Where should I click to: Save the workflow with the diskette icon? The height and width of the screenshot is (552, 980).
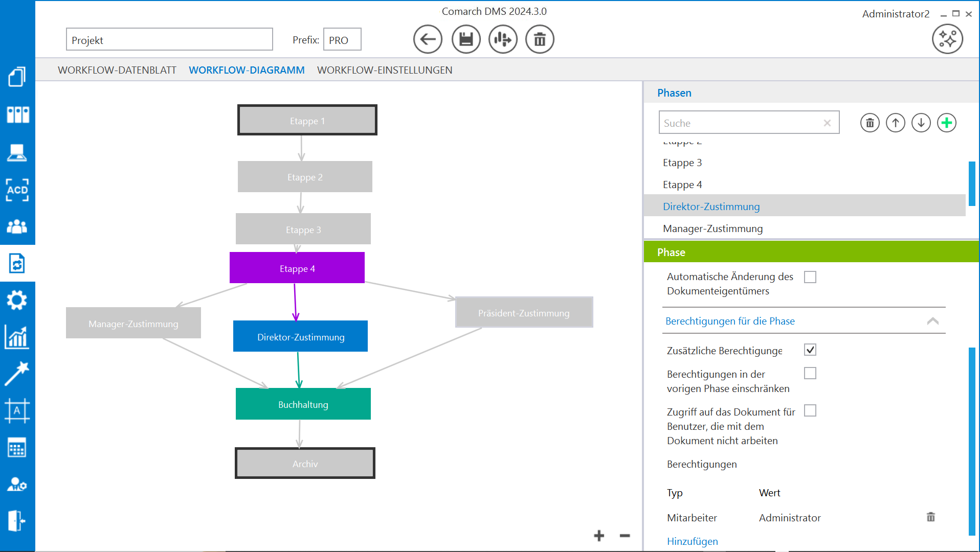466,39
